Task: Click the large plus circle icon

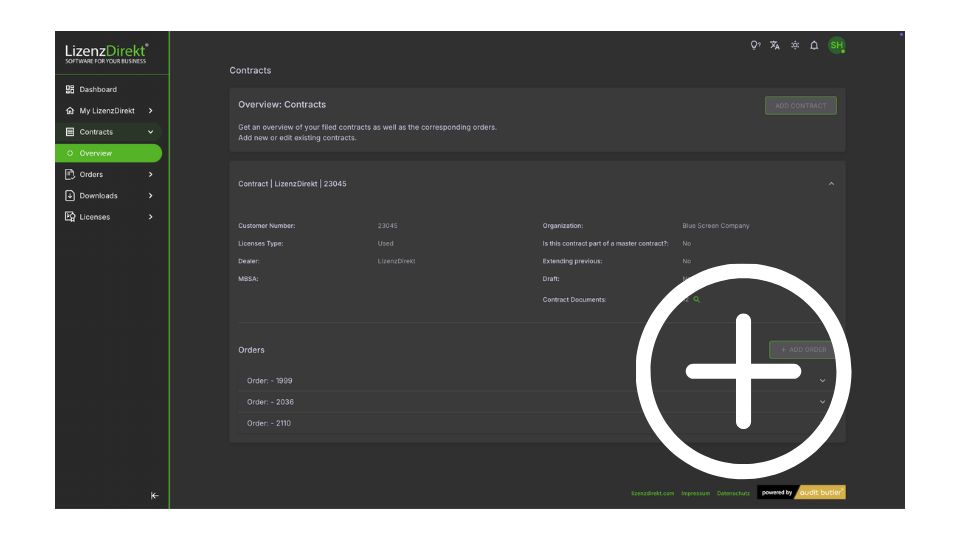Action: (x=744, y=371)
